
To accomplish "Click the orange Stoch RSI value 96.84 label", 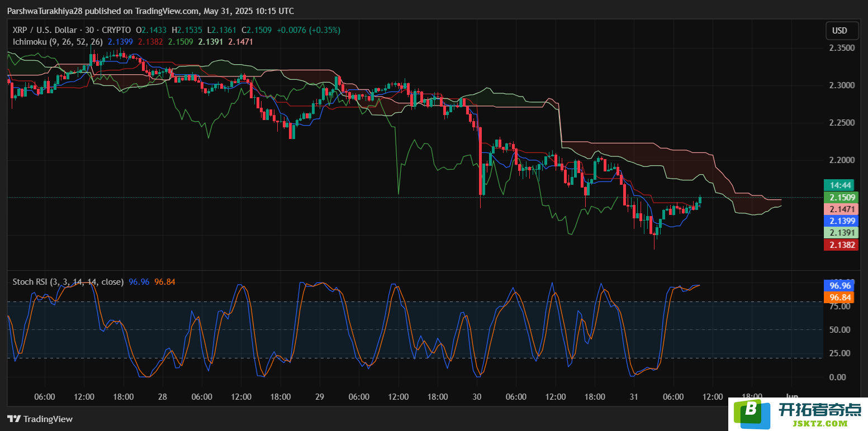I will click(840, 297).
